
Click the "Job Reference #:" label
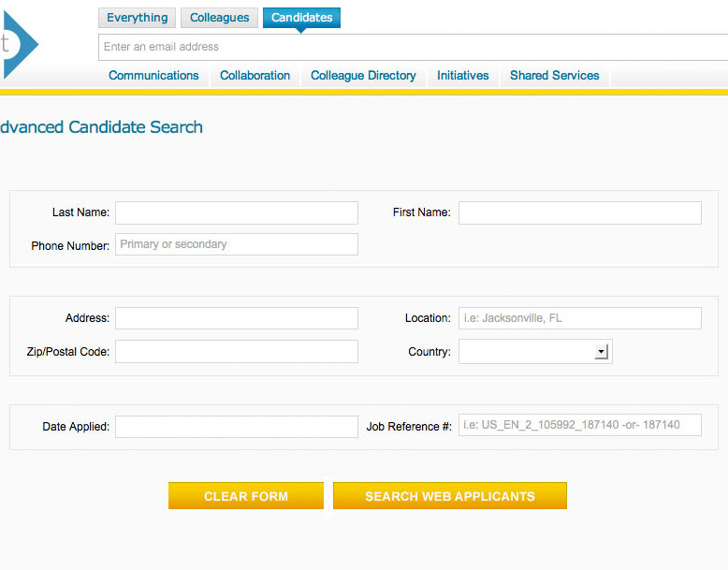tap(409, 427)
